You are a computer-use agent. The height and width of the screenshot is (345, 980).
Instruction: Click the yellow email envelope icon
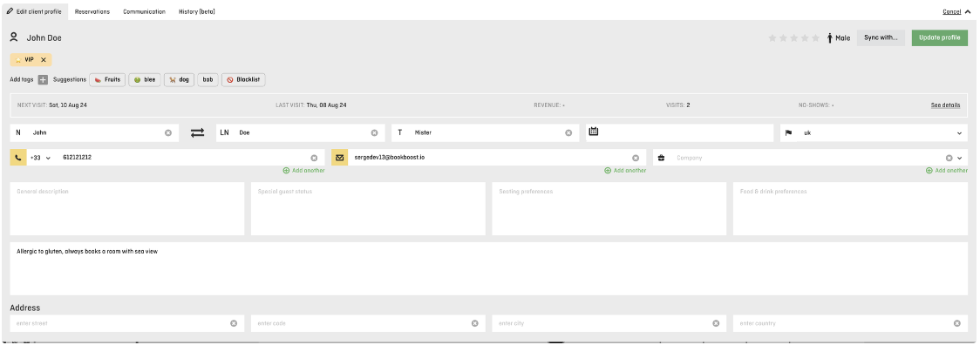339,158
